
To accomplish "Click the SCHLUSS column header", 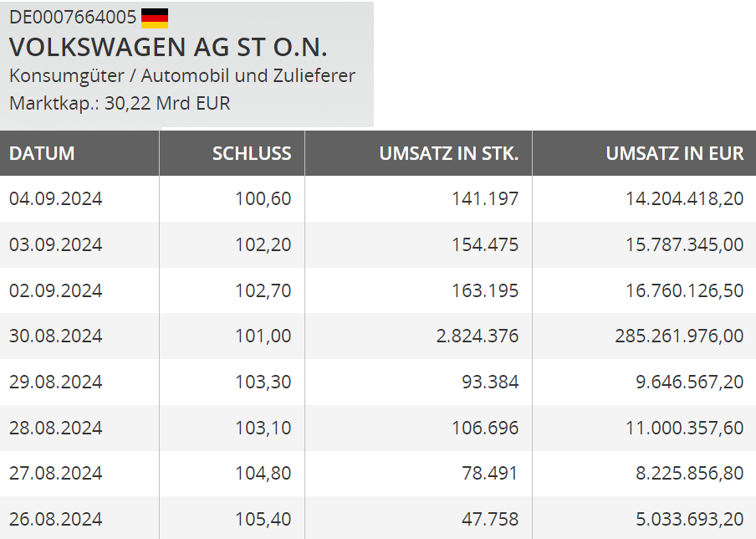I will click(x=252, y=153).
